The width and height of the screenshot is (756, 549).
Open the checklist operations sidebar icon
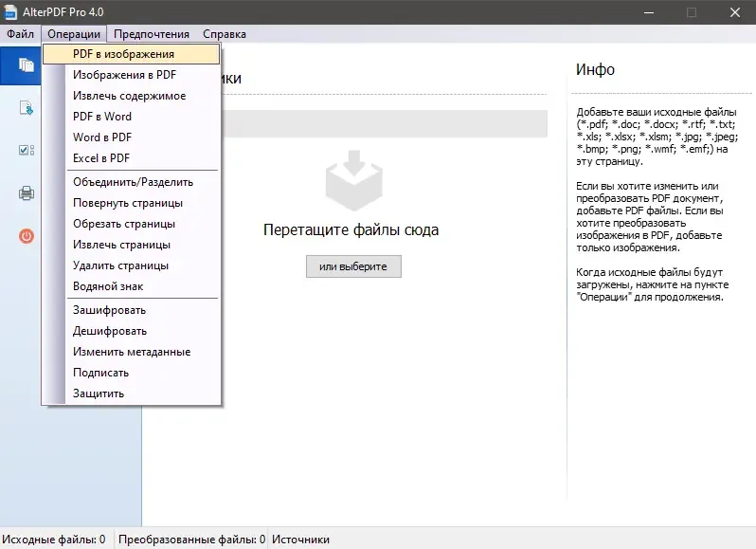[27, 150]
